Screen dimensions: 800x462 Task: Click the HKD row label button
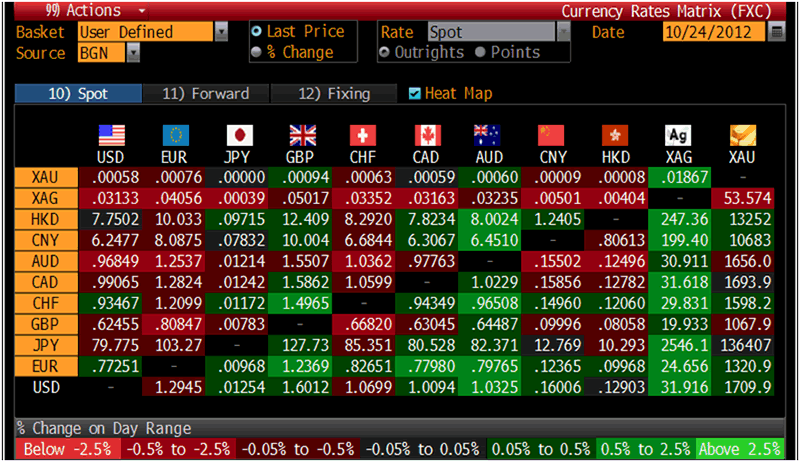43,220
